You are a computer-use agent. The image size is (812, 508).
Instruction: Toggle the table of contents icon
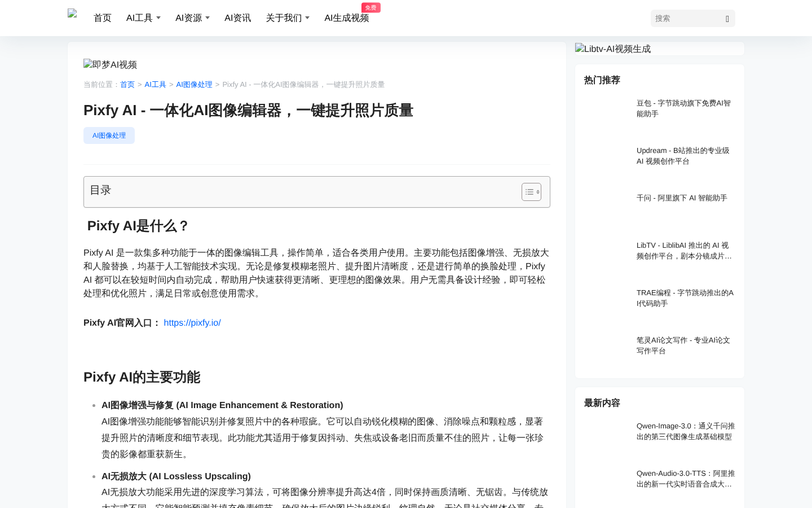[531, 192]
